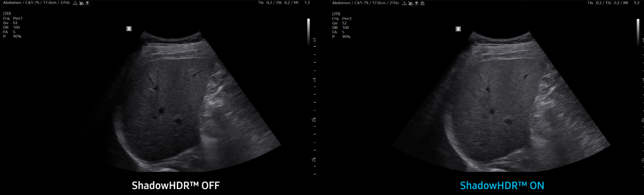Click the S probe orientation marker in ShadowHDR ON image
Screen dimensions: 644x195
coord(458,29)
